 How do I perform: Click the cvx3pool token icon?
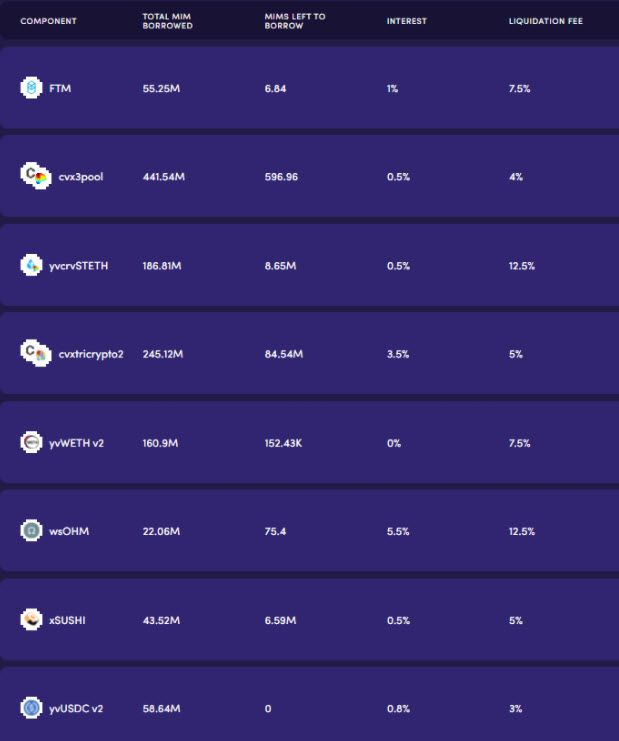coord(36,176)
